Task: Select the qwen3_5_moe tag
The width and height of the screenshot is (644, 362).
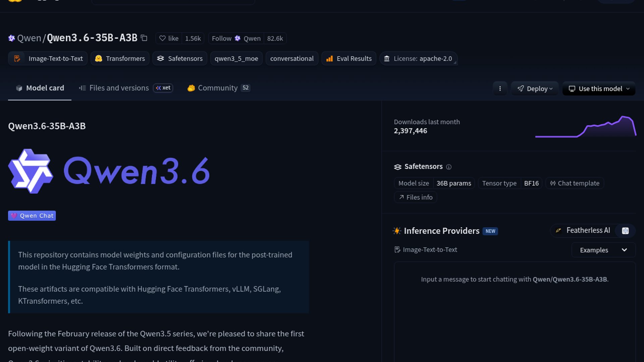Action: click(236, 58)
